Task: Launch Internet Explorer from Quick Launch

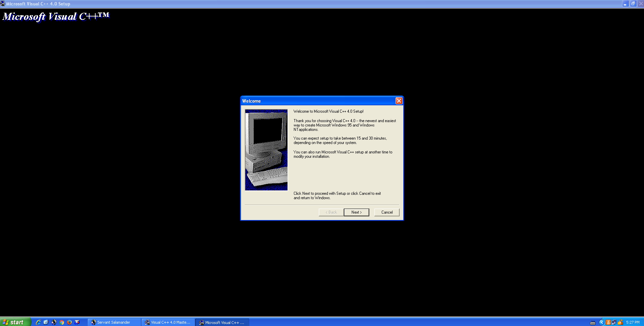Action: [x=38, y=322]
